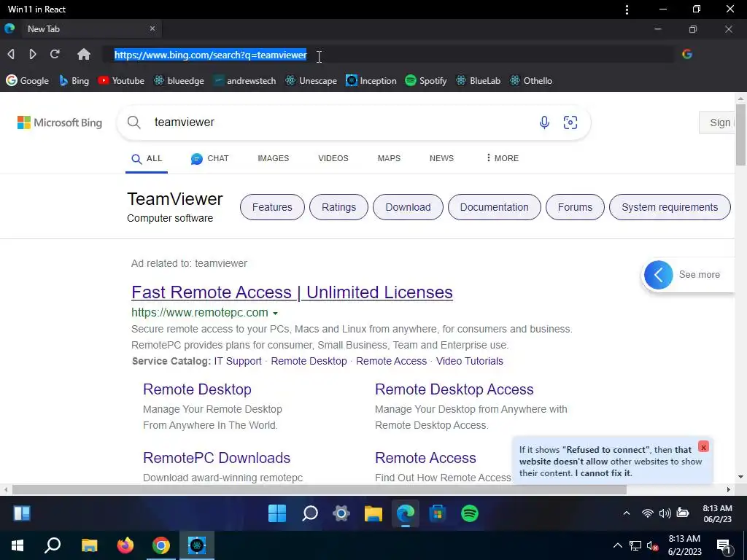Open the Remote Desktop Access sitelink

[x=454, y=389]
